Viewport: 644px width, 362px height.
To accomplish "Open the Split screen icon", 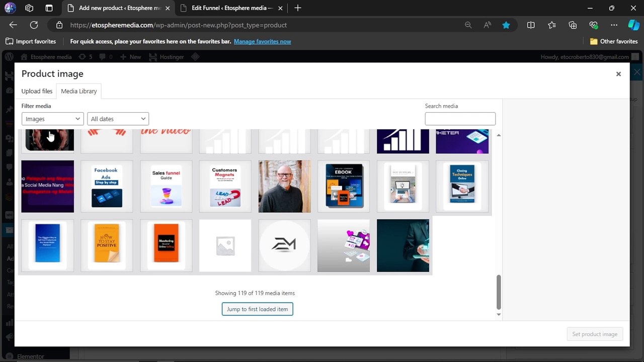I will click(x=531, y=25).
